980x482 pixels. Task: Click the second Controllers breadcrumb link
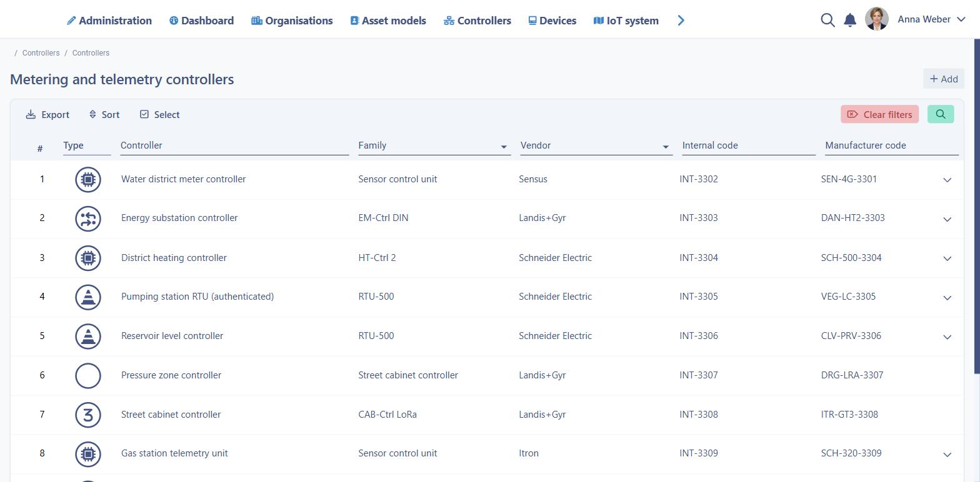[91, 53]
